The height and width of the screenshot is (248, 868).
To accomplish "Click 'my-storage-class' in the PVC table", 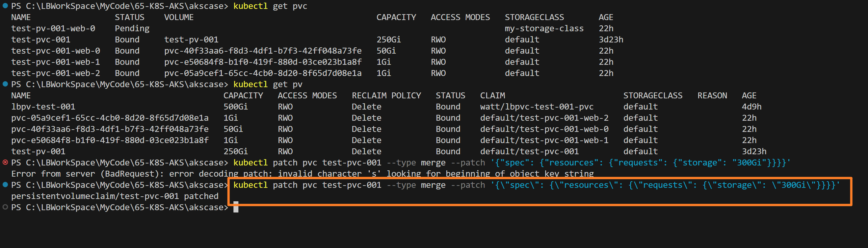I will pyautogui.click(x=544, y=29).
